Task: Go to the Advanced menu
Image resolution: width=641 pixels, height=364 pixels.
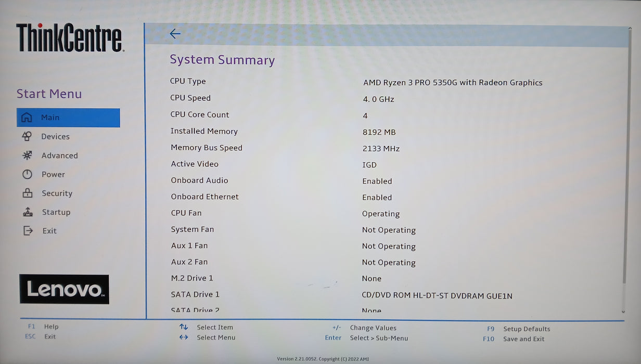Action: coord(60,155)
